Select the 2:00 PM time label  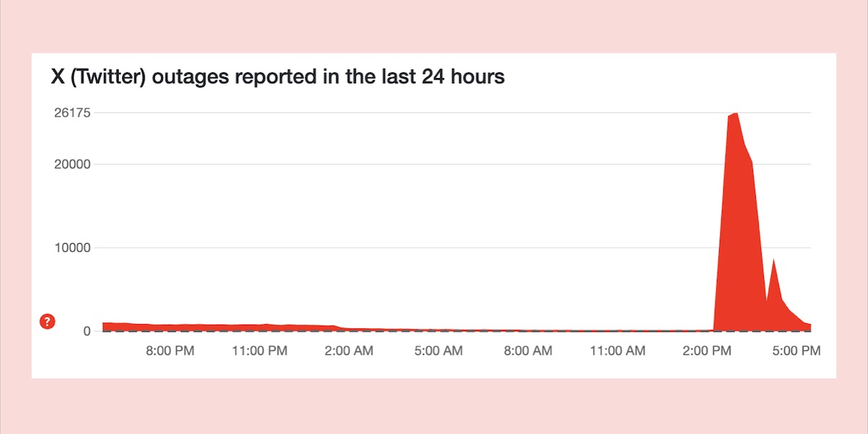(x=707, y=351)
